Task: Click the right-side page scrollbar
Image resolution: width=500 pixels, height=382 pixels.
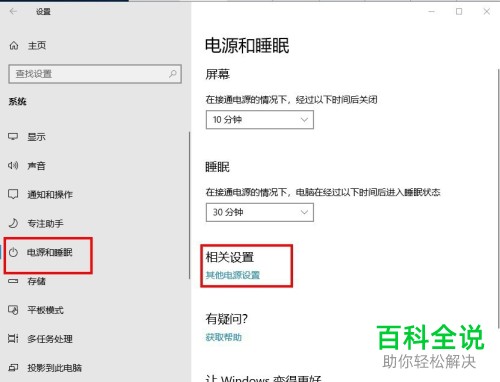Action: [498, 198]
